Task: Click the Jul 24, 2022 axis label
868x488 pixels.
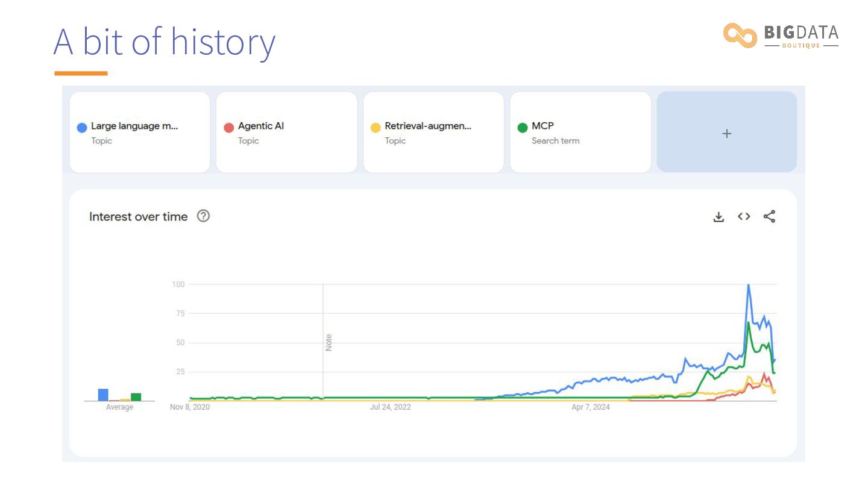Action: tap(390, 407)
